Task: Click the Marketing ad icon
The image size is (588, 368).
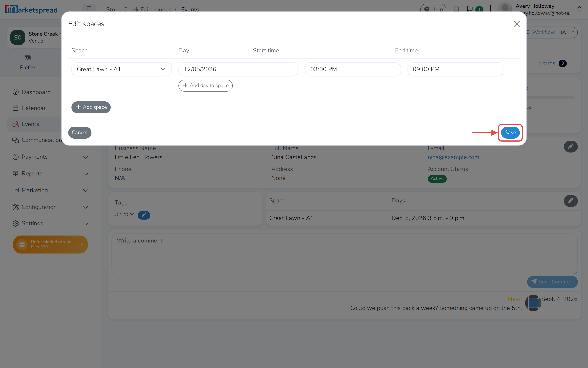Action: tap(16, 190)
